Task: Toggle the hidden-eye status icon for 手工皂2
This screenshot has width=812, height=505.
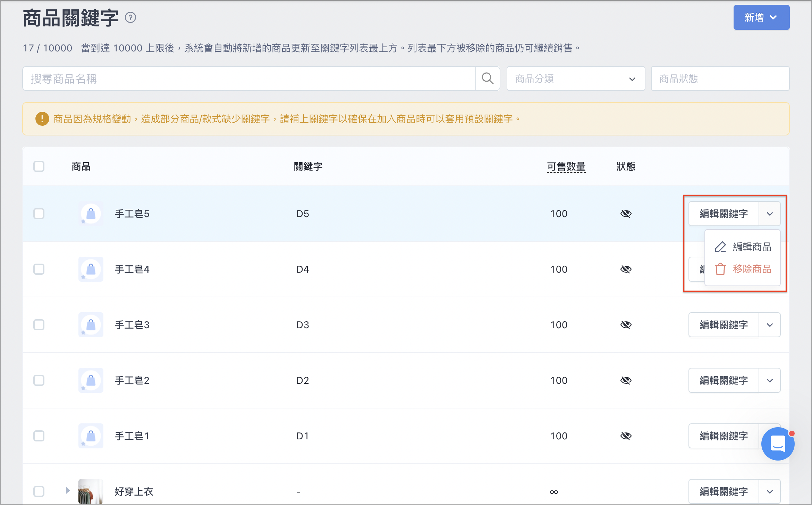Action: point(626,380)
